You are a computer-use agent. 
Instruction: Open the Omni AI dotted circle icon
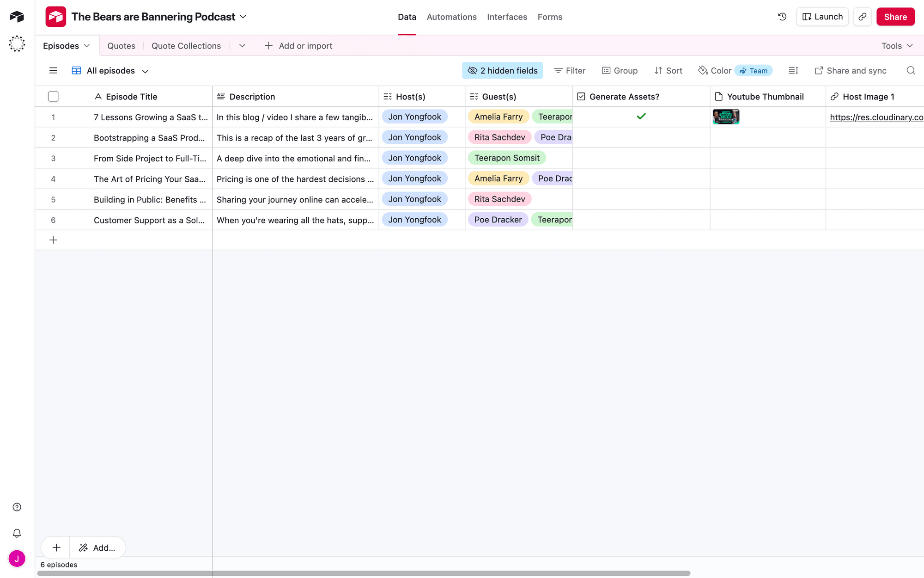17,43
